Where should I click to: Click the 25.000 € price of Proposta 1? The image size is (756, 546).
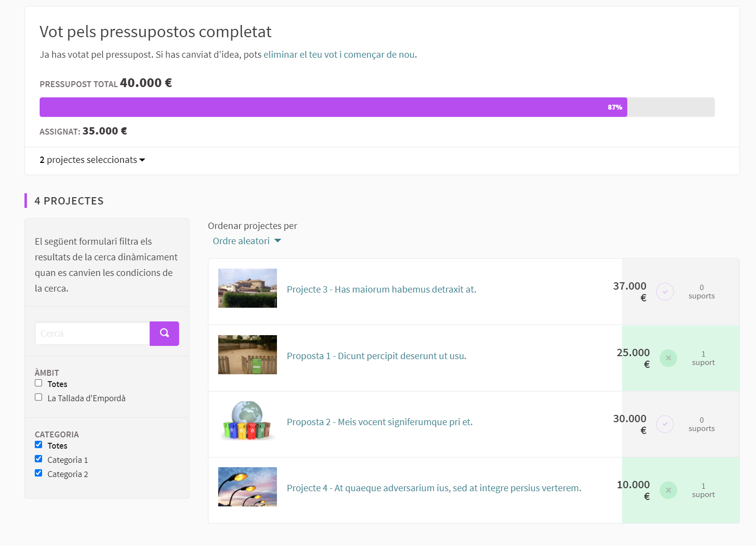pyautogui.click(x=633, y=358)
